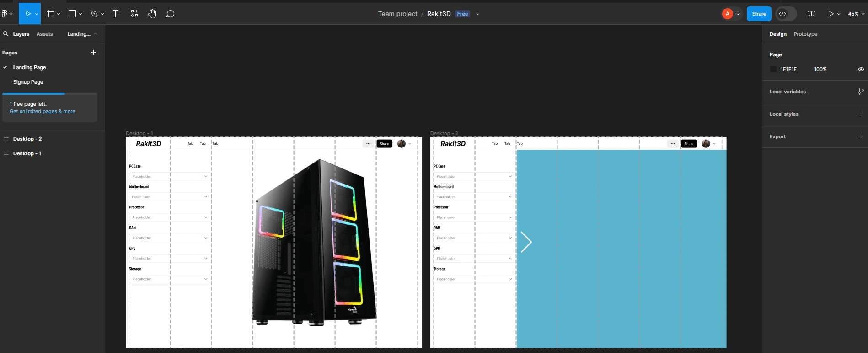Add a new page with plus icon
Image resolution: width=868 pixels, height=353 pixels.
pyautogui.click(x=93, y=53)
